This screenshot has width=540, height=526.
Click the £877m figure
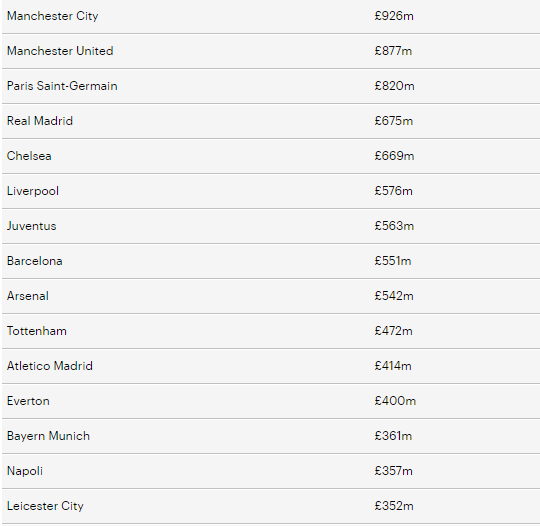tap(393, 51)
